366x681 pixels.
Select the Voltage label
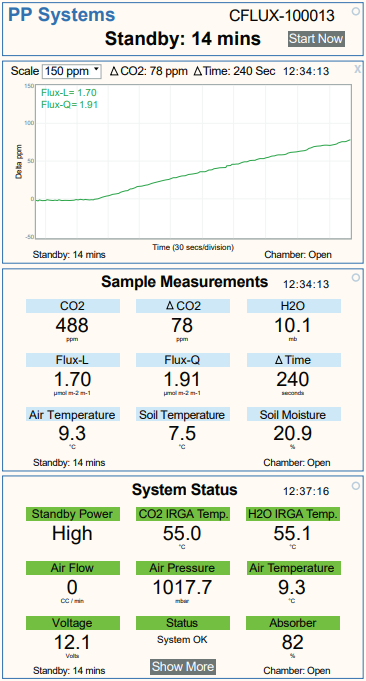(73, 623)
